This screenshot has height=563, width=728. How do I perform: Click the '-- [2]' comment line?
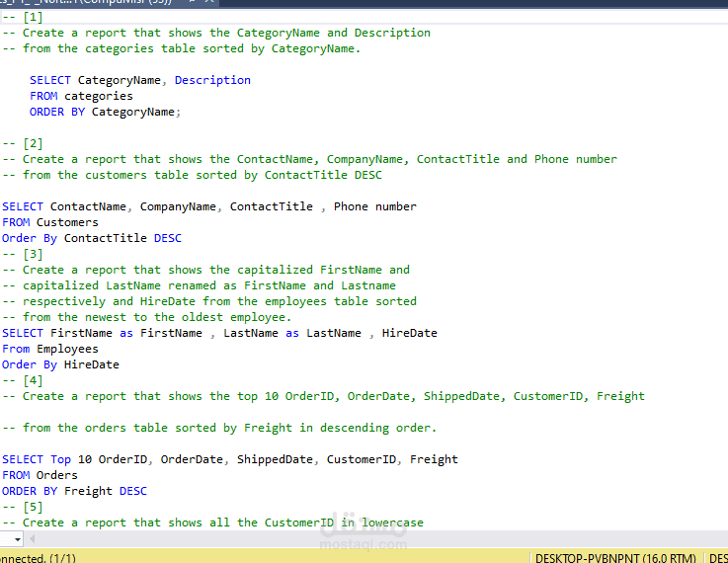pos(23,143)
